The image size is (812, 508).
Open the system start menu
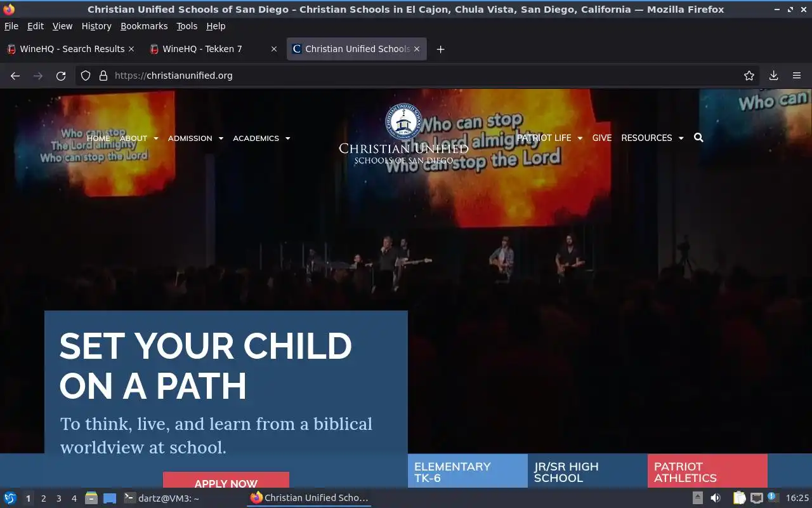pos(10,498)
